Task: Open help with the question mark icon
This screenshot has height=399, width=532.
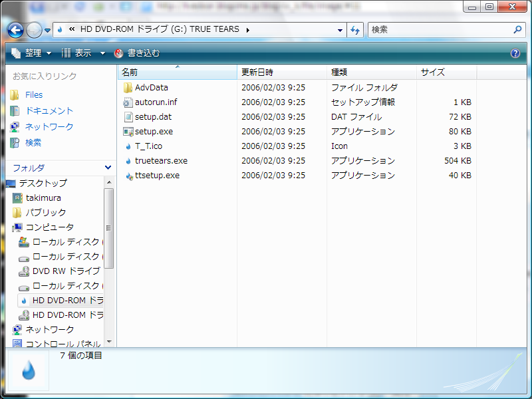Action: click(515, 53)
